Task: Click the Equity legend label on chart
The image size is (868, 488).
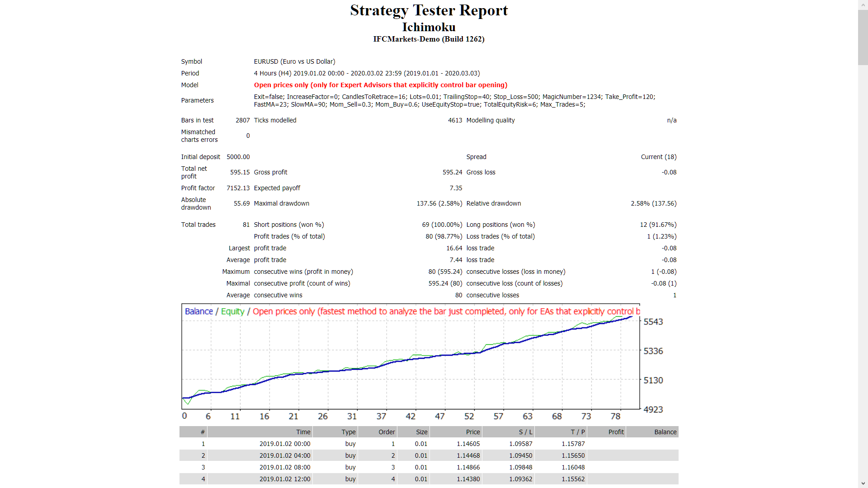Action: 232,311
